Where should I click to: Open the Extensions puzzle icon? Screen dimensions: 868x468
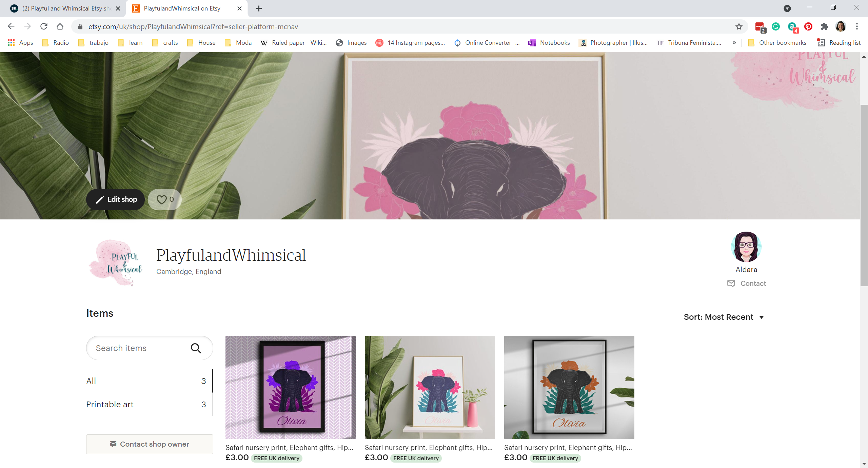click(x=825, y=26)
